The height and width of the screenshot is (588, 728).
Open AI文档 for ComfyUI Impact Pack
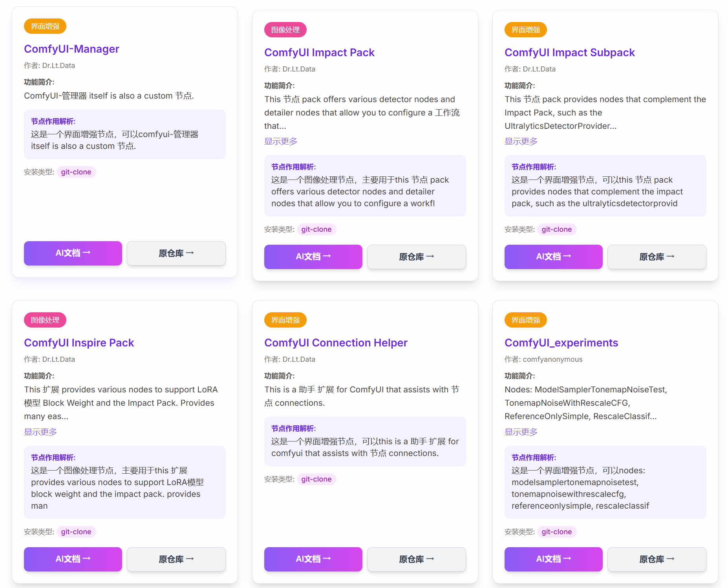coord(313,256)
